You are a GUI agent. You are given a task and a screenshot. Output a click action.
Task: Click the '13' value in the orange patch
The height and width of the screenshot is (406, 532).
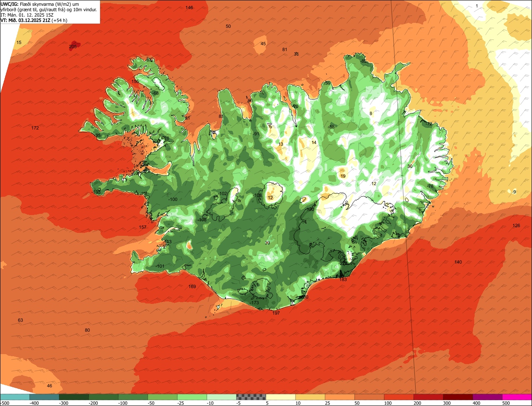click(281, 144)
